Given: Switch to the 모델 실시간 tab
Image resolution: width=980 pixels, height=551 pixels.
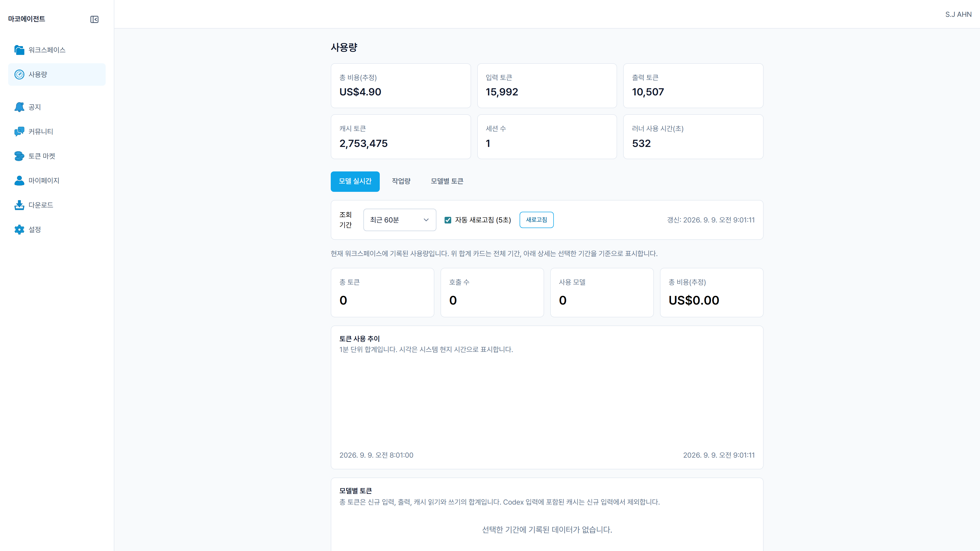Looking at the screenshot, I should pyautogui.click(x=355, y=181).
